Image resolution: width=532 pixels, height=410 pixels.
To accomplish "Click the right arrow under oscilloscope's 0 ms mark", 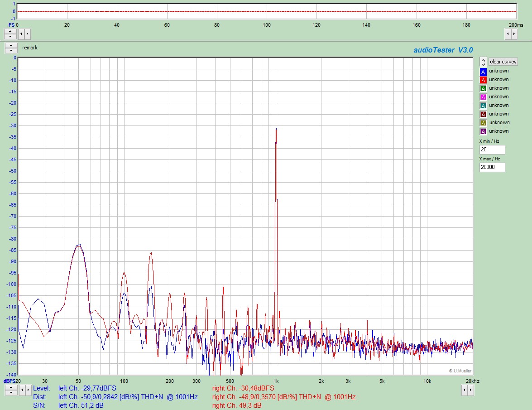I will (27, 34).
